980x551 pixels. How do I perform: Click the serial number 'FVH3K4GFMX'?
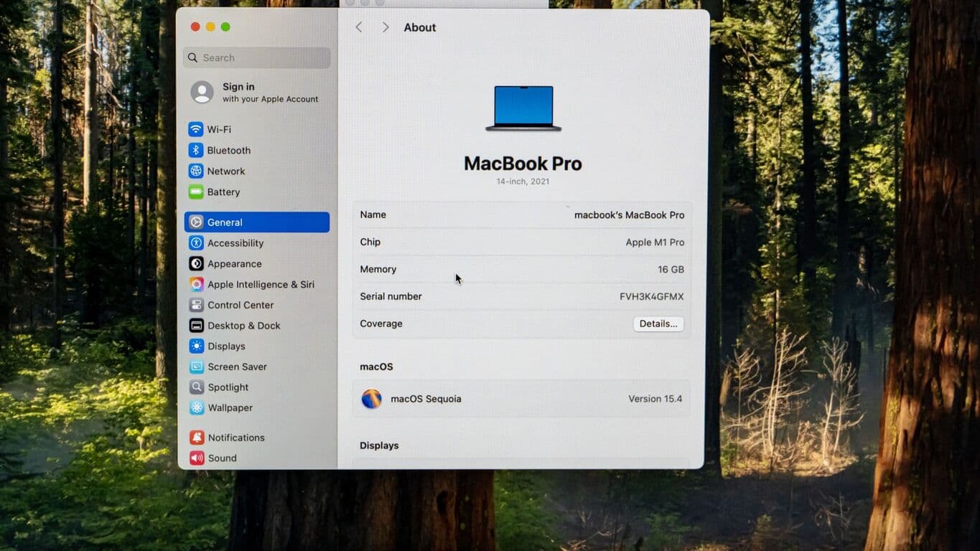point(651,297)
